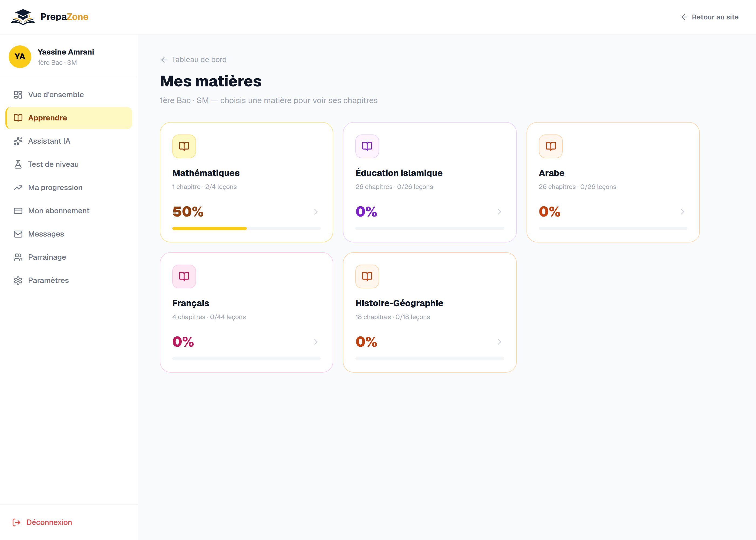Go to Vue d'ensemble menu item
The image size is (756, 540).
tap(69, 95)
